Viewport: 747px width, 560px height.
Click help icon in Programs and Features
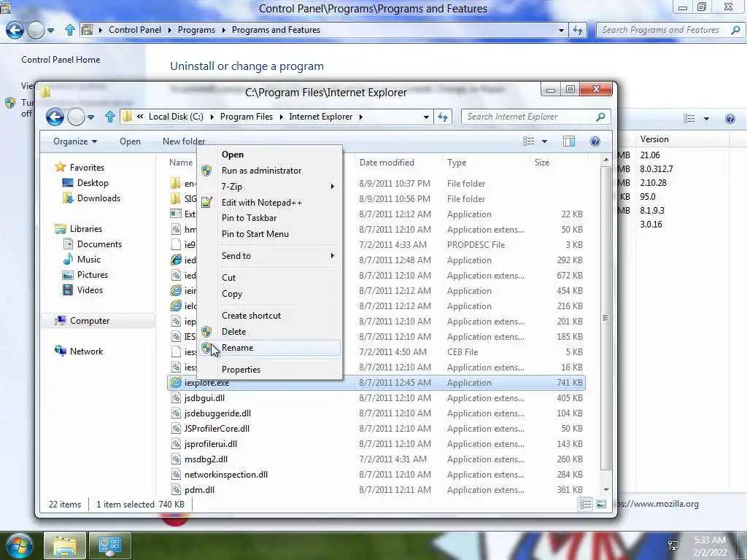(729, 119)
